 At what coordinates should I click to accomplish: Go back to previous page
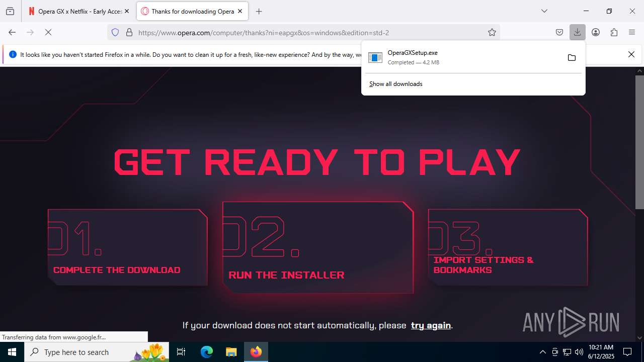pyautogui.click(x=12, y=32)
